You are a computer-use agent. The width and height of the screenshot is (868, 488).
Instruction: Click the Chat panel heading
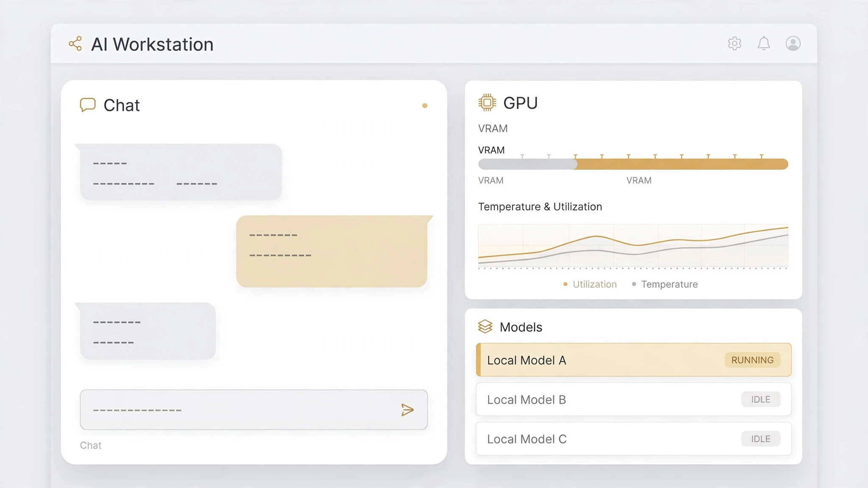122,105
